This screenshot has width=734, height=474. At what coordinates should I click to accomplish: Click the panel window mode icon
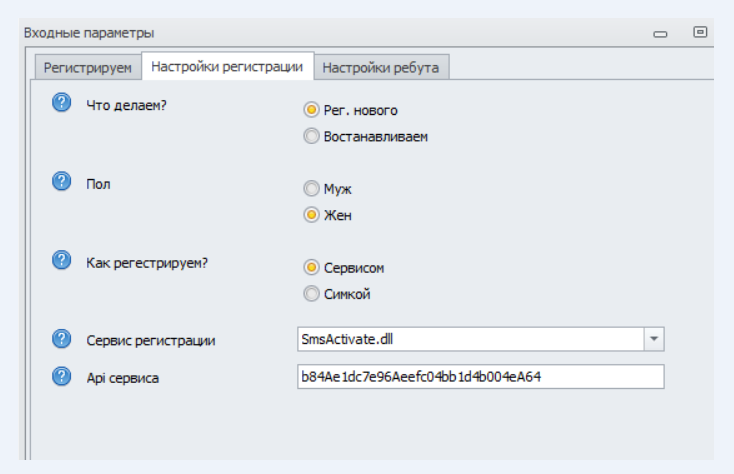pos(700,32)
